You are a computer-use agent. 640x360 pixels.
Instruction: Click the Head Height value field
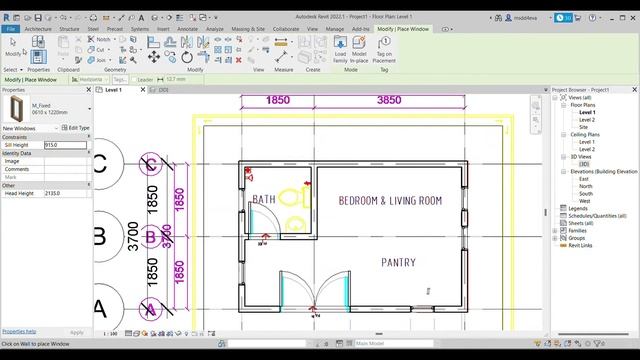(x=65, y=193)
